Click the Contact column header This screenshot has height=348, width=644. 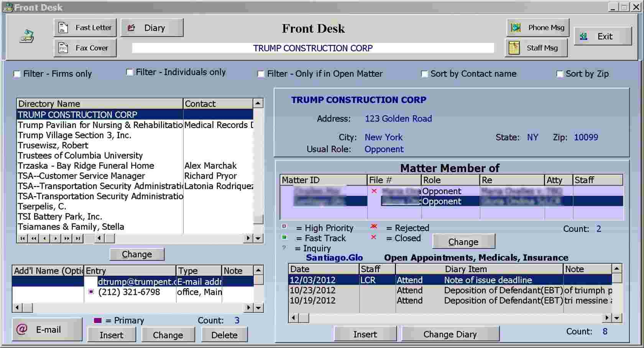[x=218, y=103]
